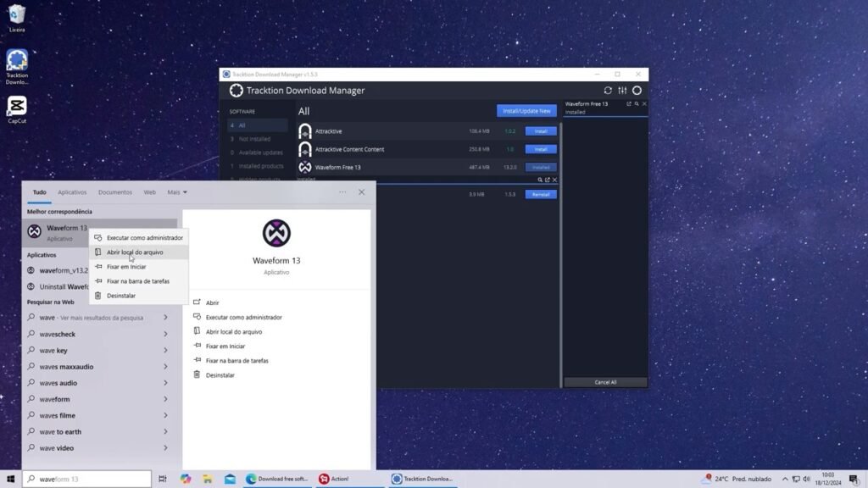Screen dimensions: 868x488
Task: Click Install for Attracktive
Action: coord(541,131)
